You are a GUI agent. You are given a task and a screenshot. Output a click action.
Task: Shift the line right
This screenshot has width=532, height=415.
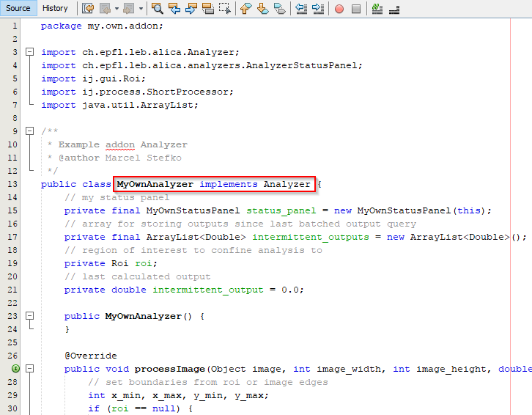pyautogui.click(x=318, y=8)
